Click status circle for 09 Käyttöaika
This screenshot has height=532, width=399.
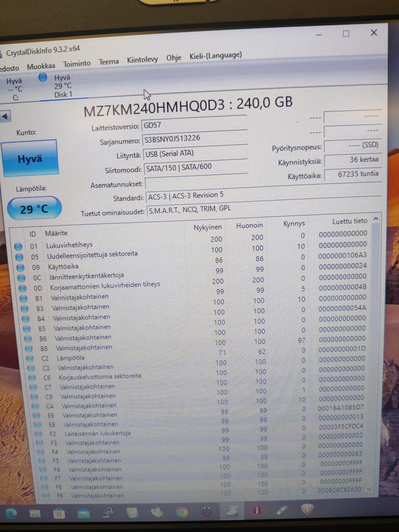pyautogui.click(x=20, y=268)
